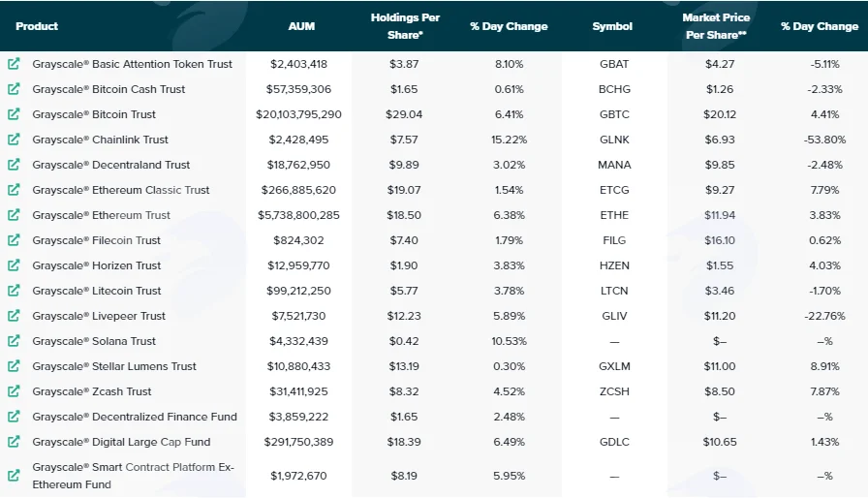This screenshot has height=498, width=868.
Task: Click external link icon for Digital Large Cap Fund
Action: (14, 442)
